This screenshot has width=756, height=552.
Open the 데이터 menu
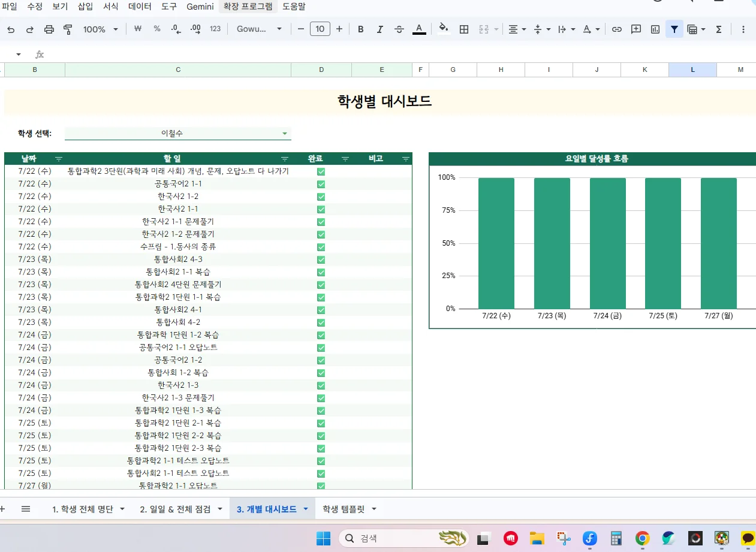[x=140, y=7]
